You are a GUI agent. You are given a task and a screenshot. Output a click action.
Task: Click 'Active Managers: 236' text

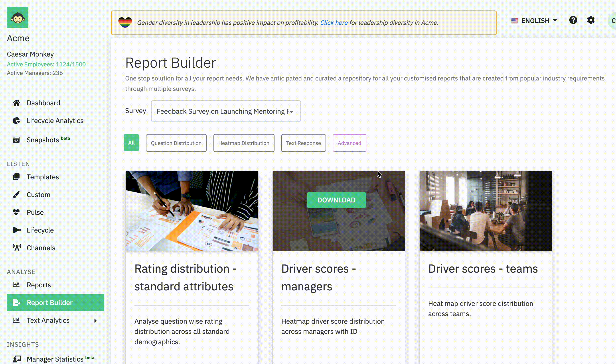pos(35,73)
